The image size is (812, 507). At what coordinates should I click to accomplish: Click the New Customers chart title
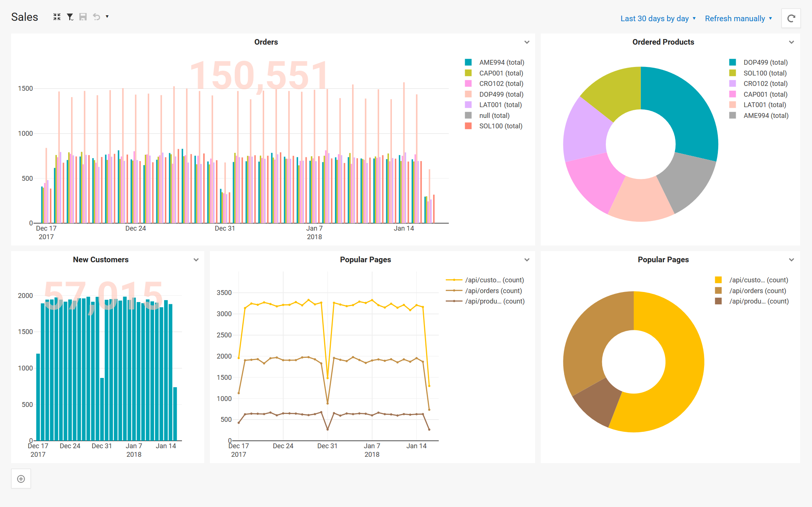tap(101, 260)
